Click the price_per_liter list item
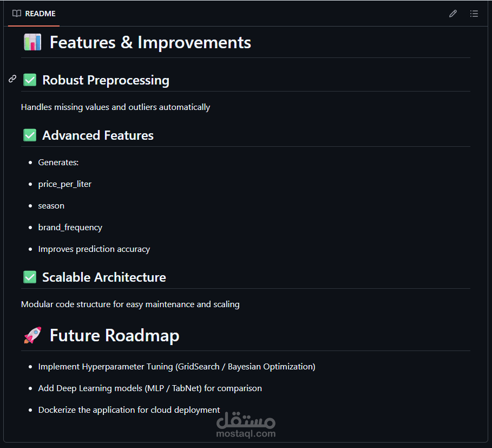The height and width of the screenshot is (448, 492). coord(65,184)
